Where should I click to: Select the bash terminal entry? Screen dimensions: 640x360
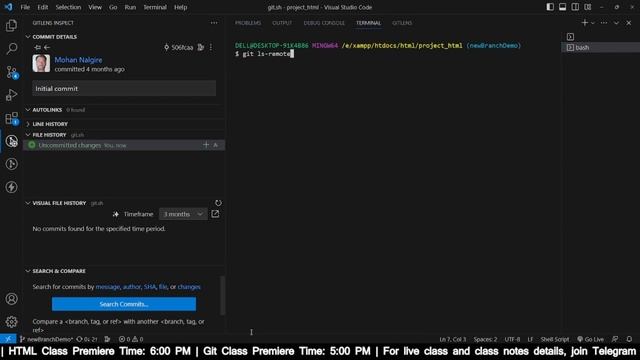(599, 47)
